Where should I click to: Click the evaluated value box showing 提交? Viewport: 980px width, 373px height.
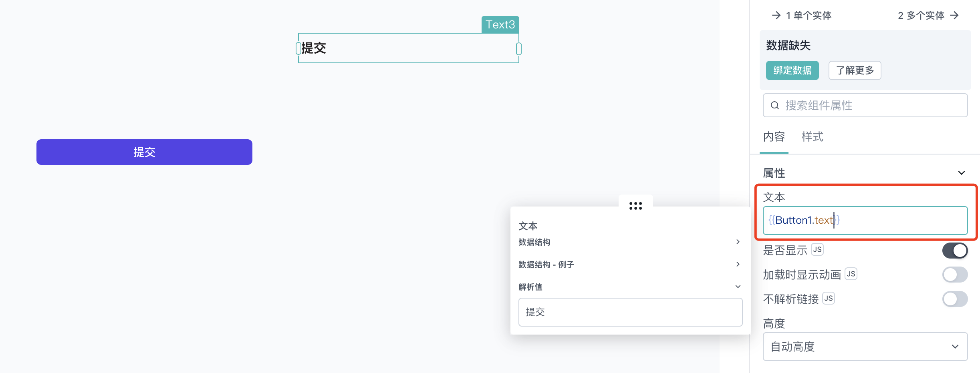point(630,312)
